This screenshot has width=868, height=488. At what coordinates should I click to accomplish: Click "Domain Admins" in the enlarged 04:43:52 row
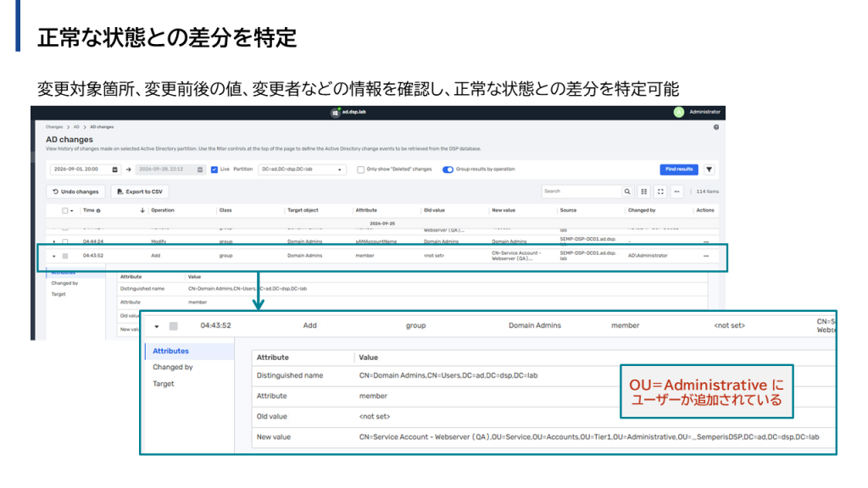click(535, 326)
